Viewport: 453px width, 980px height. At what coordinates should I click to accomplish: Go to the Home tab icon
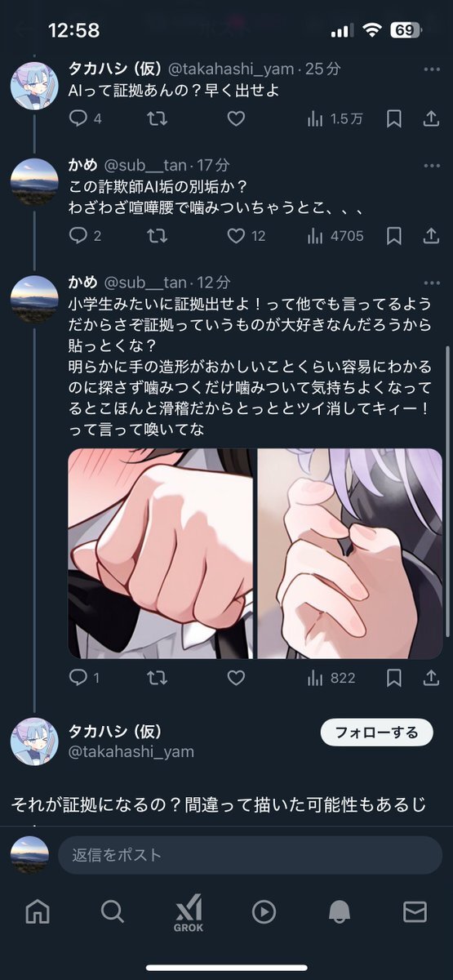(x=38, y=911)
